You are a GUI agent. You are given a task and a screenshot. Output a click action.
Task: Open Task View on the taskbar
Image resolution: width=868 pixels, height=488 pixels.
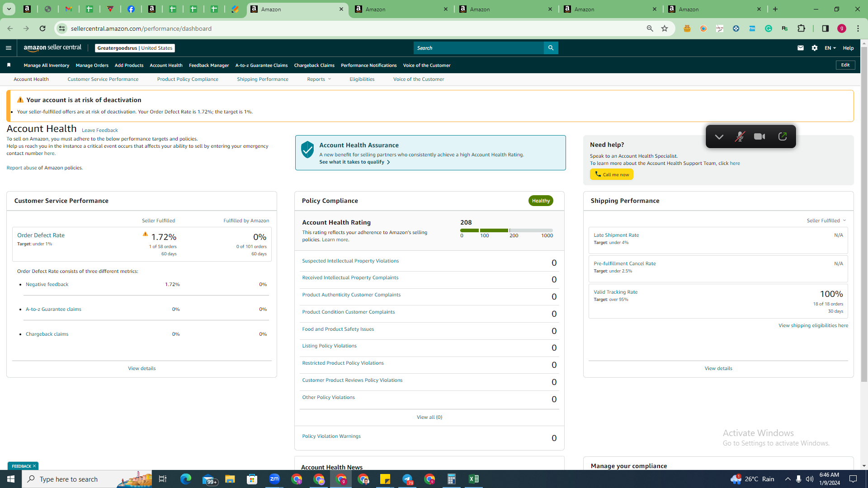coord(163,479)
